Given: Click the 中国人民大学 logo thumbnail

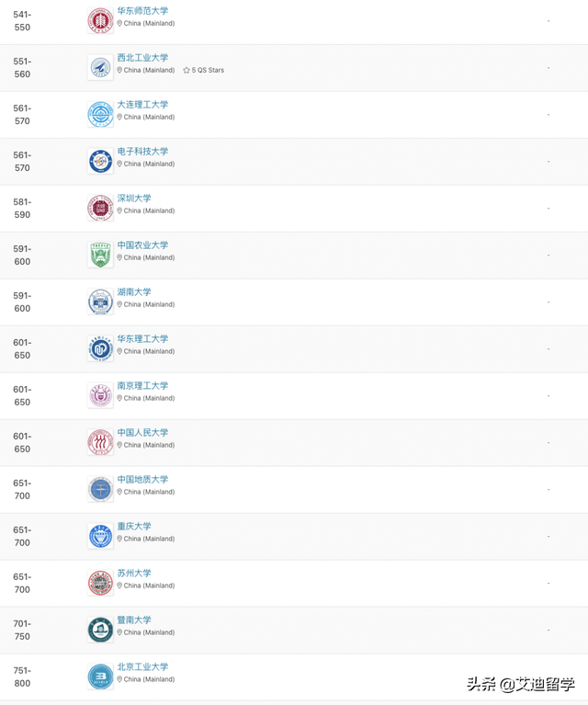Looking at the screenshot, I should (100, 442).
